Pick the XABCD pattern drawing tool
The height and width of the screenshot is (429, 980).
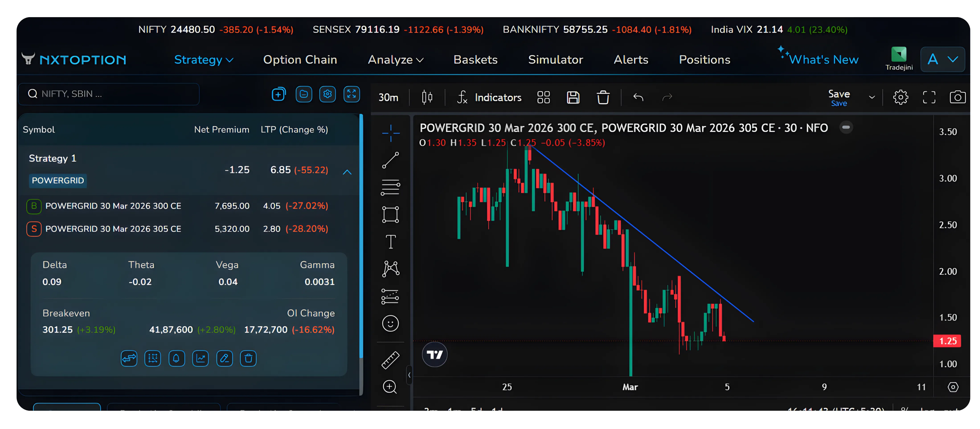pyautogui.click(x=390, y=269)
